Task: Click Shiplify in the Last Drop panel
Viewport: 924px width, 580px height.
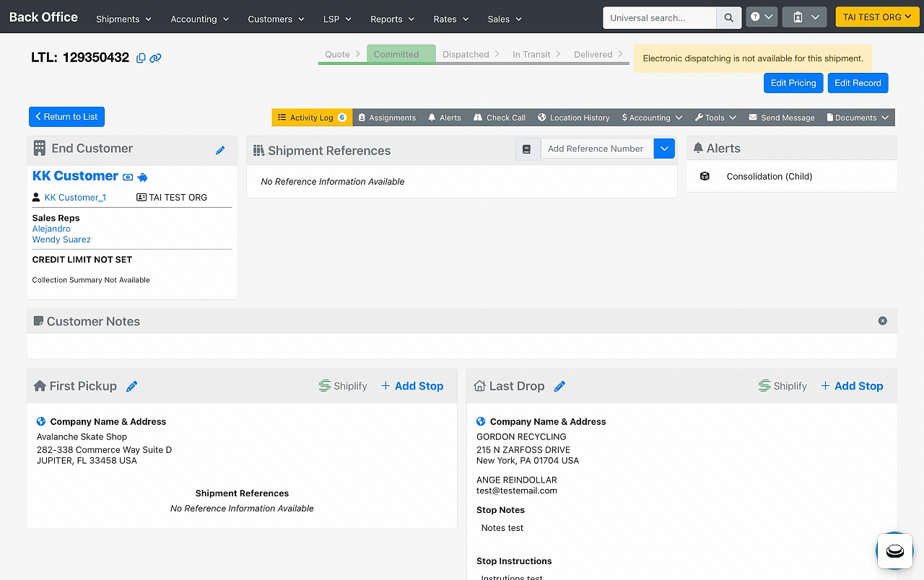Action: click(x=783, y=386)
